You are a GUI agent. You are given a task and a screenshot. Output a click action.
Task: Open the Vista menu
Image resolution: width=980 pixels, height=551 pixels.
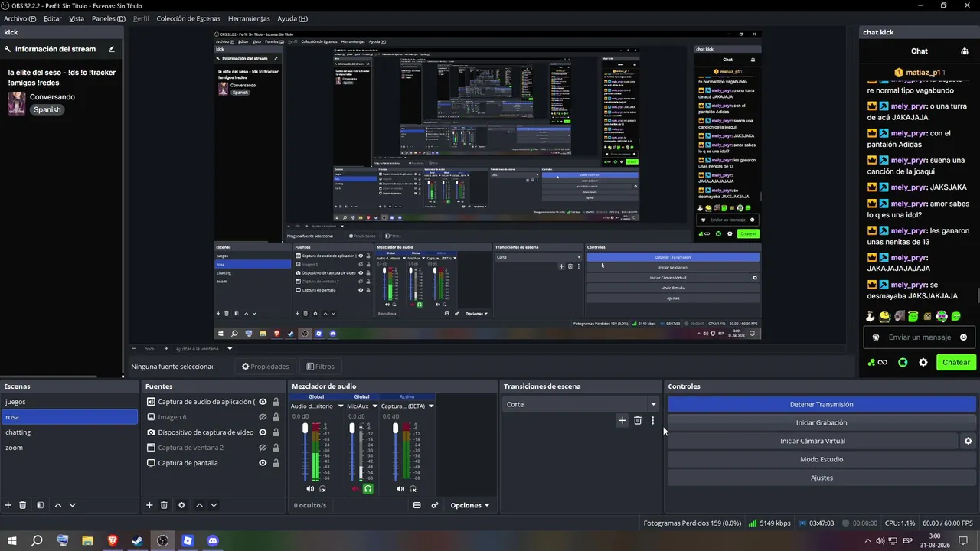(x=77, y=18)
